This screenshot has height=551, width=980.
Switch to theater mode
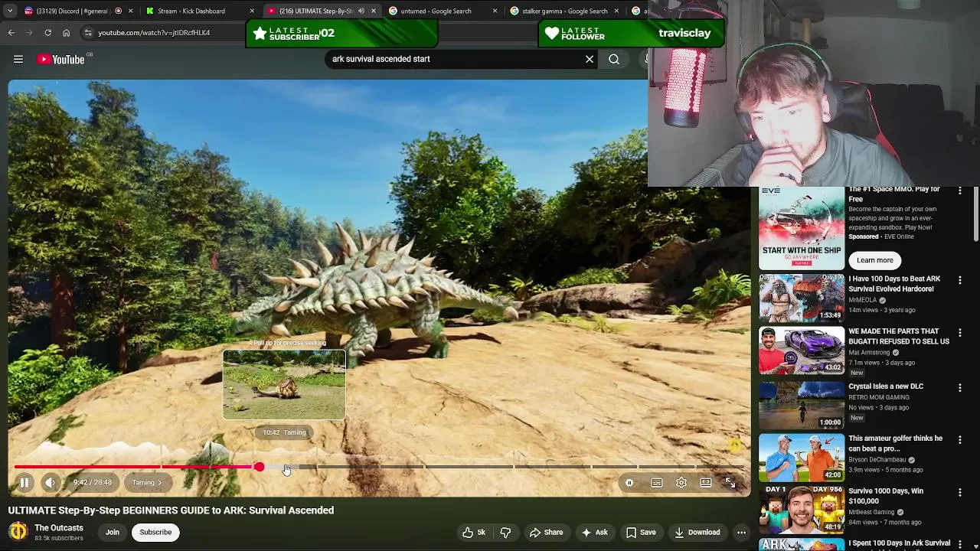coord(706,483)
